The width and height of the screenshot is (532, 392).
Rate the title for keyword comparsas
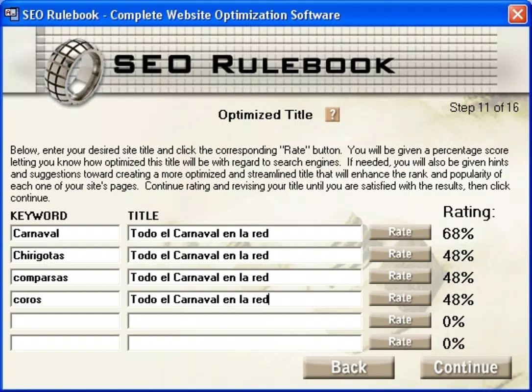[x=400, y=276]
